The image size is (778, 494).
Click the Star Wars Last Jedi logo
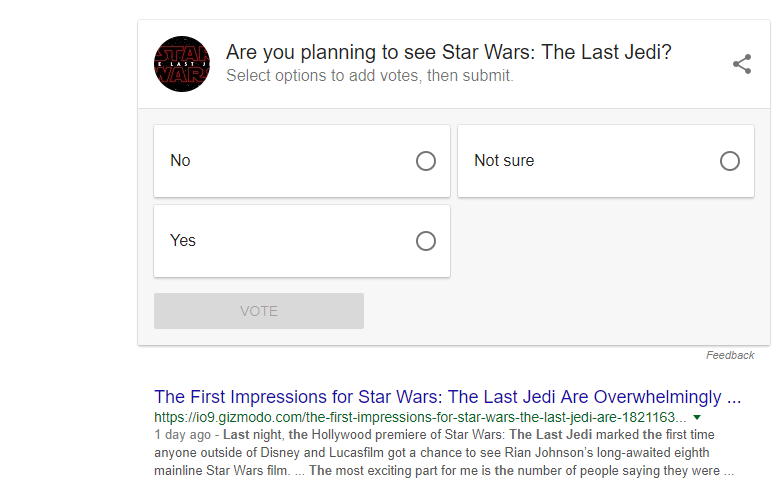tap(182, 63)
